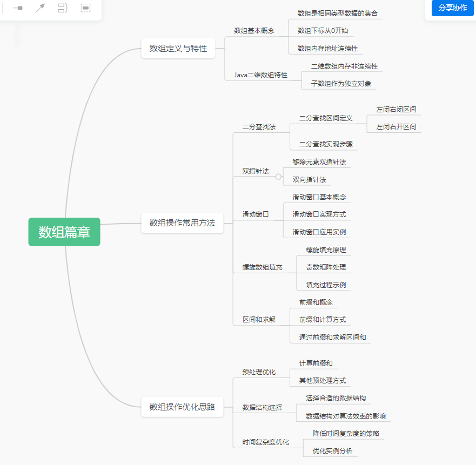Image resolution: width=476 pixels, height=465 pixels.
Task: Select the 数组篇章 root node
Action: (x=64, y=232)
